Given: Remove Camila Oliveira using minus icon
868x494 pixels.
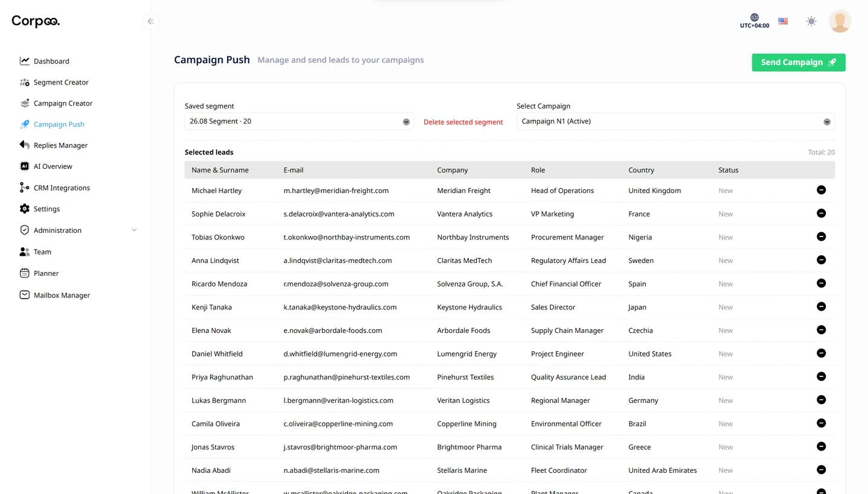Looking at the screenshot, I should (821, 423).
